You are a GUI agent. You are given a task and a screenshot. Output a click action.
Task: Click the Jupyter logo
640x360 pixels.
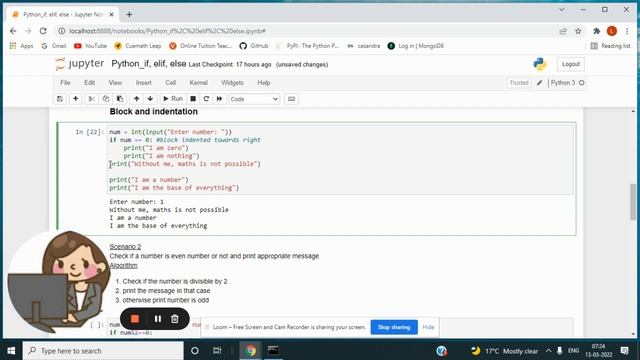coord(80,64)
